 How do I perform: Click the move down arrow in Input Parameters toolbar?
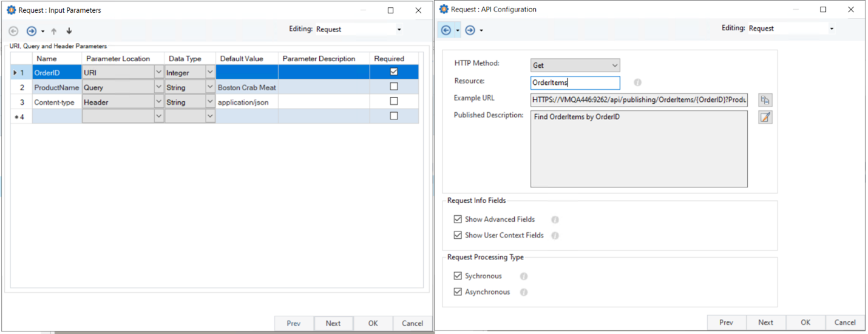pos(69,31)
